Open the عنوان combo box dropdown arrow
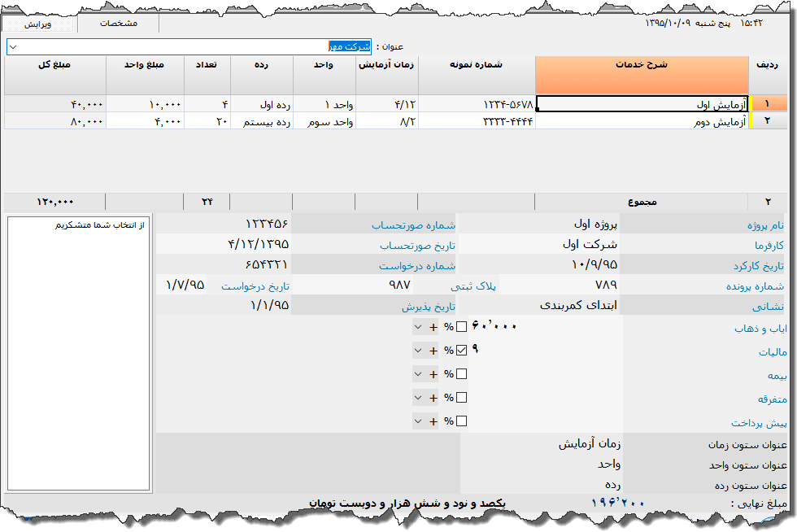This screenshot has width=797, height=532. 13,47
